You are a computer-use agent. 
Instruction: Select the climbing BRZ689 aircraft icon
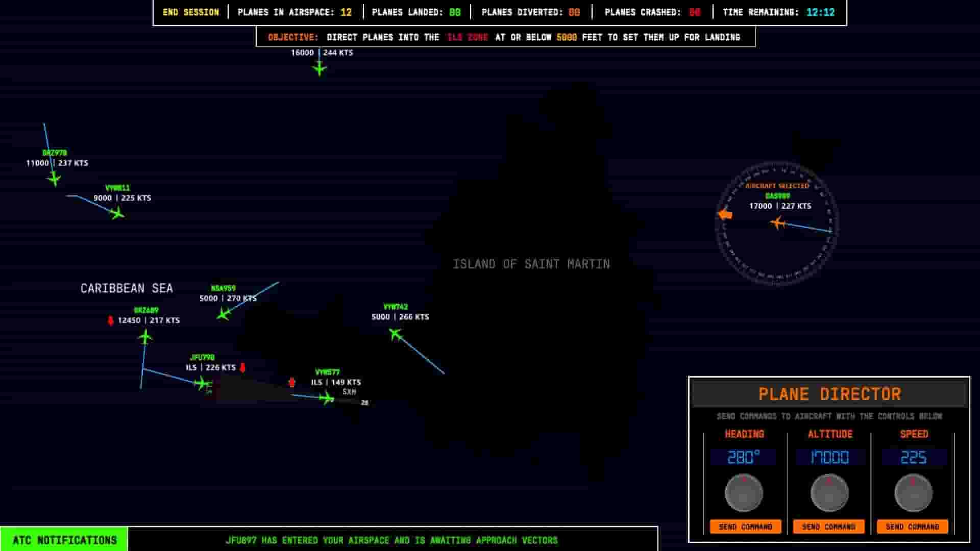click(145, 335)
